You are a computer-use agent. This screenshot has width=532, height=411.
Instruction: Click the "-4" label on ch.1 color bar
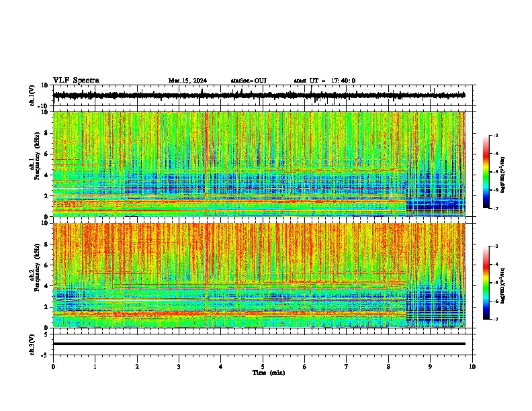(496, 154)
